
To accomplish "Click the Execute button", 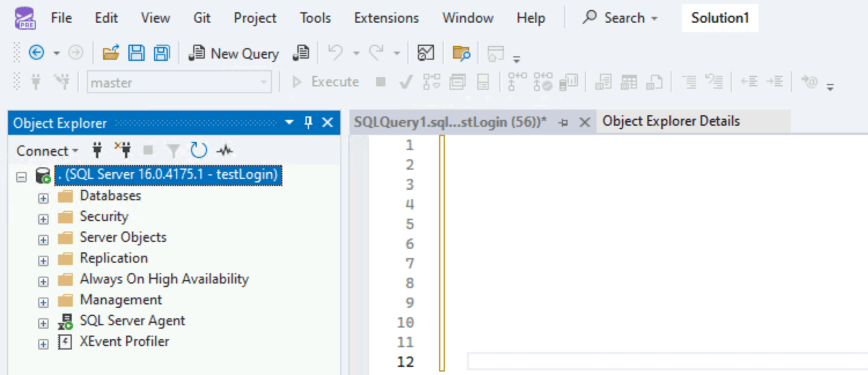I will 325,82.
